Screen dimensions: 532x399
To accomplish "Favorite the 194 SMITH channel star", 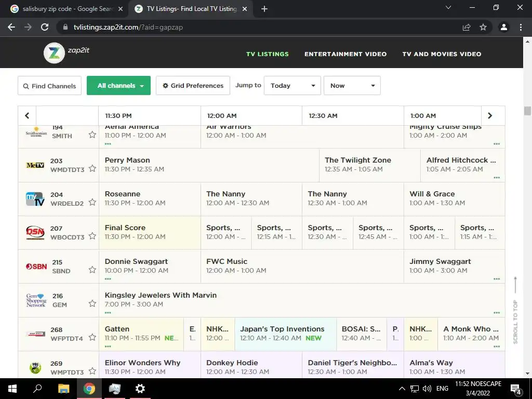I will point(92,135).
